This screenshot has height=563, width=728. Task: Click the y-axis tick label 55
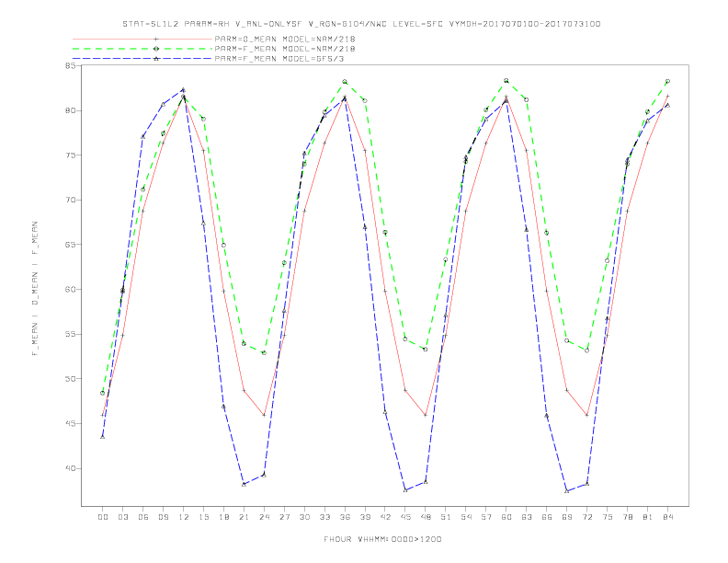(70, 334)
